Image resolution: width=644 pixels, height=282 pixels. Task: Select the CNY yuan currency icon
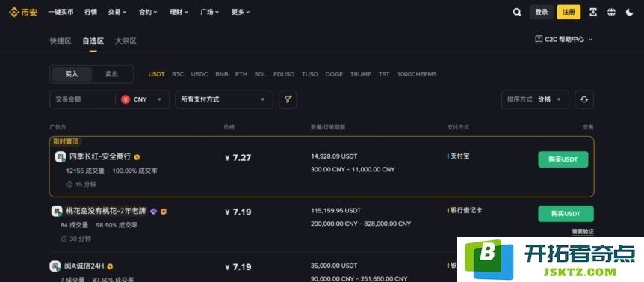pos(126,99)
